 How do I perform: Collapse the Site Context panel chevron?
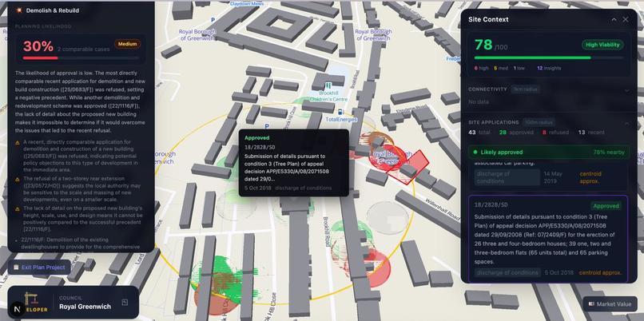click(614, 20)
